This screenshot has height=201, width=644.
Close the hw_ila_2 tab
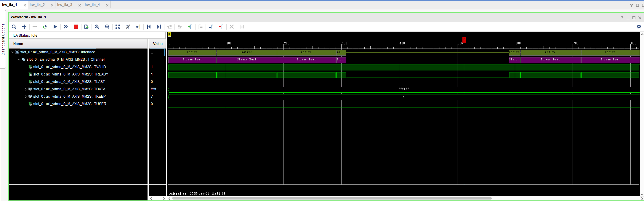[x=52, y=5]
